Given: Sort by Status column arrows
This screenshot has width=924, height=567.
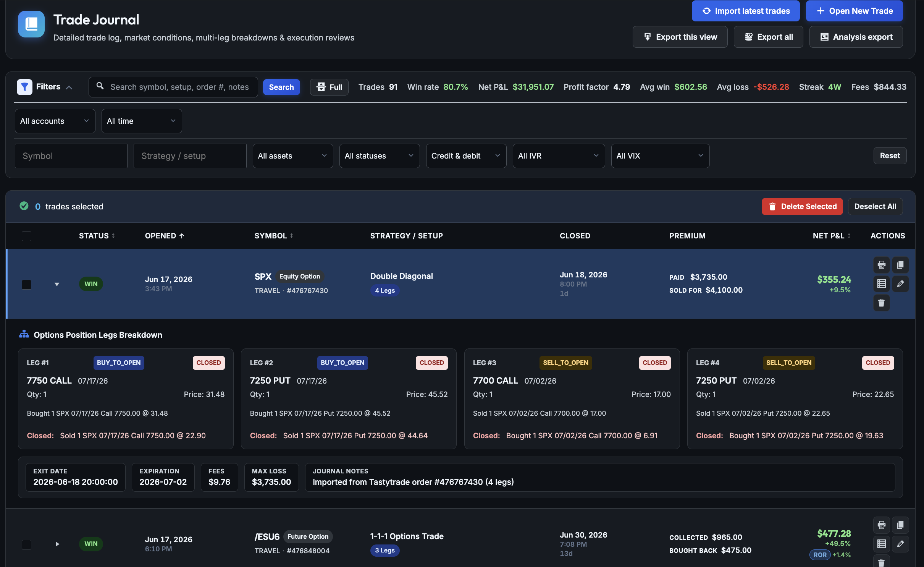Looking at the screenshot, I should 113,236.
